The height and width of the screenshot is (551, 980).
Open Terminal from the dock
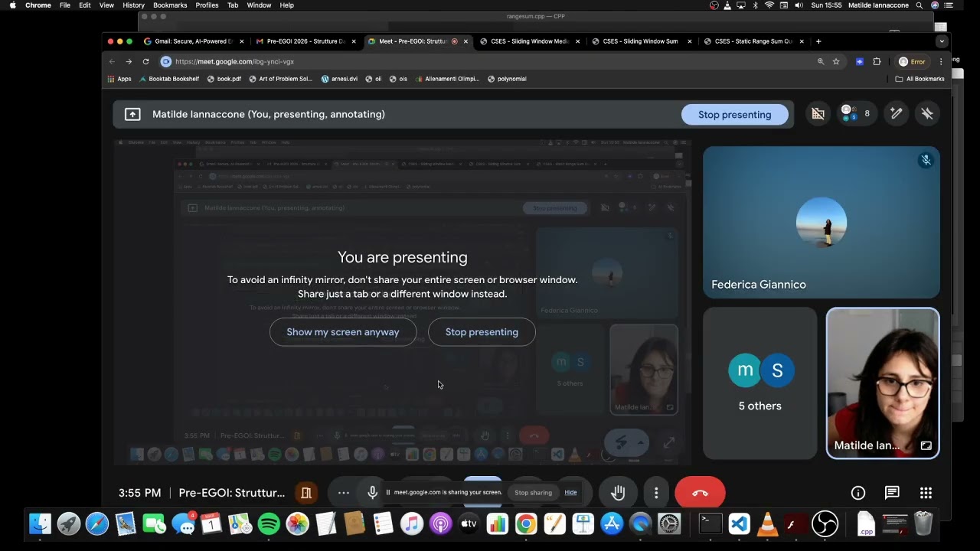[710, 523]
